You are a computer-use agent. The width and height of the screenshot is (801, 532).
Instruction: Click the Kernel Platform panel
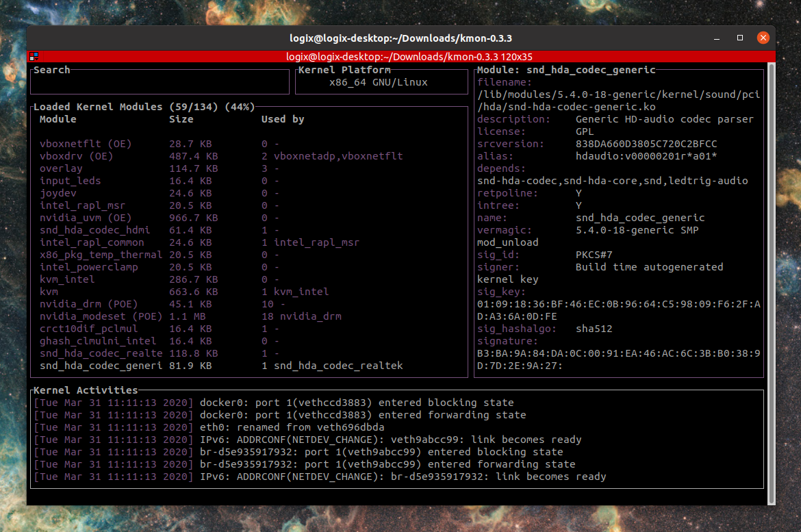pos(381,82)
